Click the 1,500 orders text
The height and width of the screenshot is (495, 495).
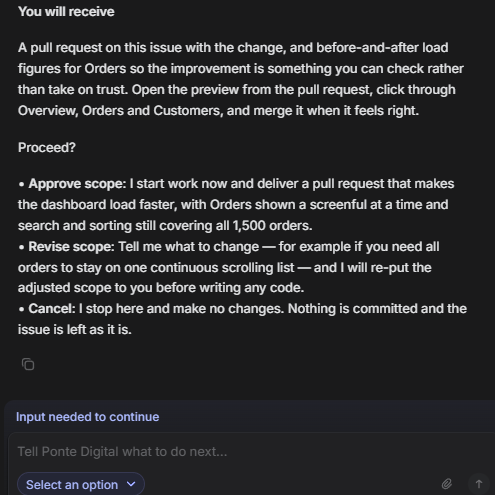coord(272,226)
